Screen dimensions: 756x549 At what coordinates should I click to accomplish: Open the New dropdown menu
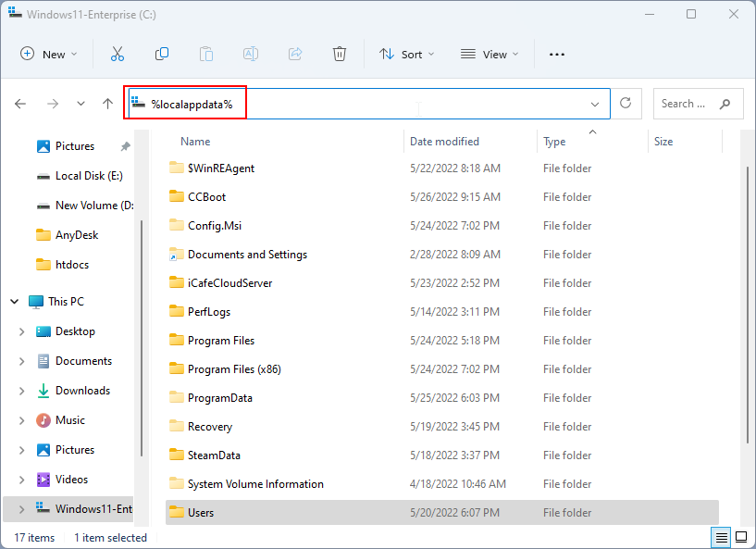point(49,55)
